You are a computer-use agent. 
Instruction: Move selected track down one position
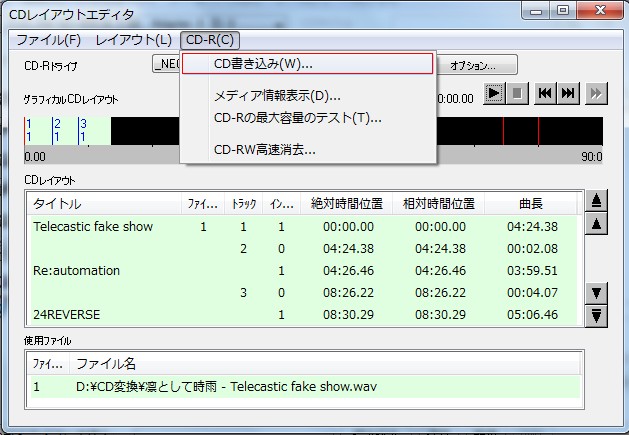[596, 293]
